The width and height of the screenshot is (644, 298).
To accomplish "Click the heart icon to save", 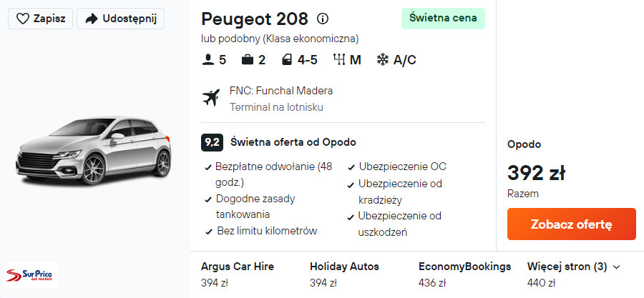I will point(23,19).
